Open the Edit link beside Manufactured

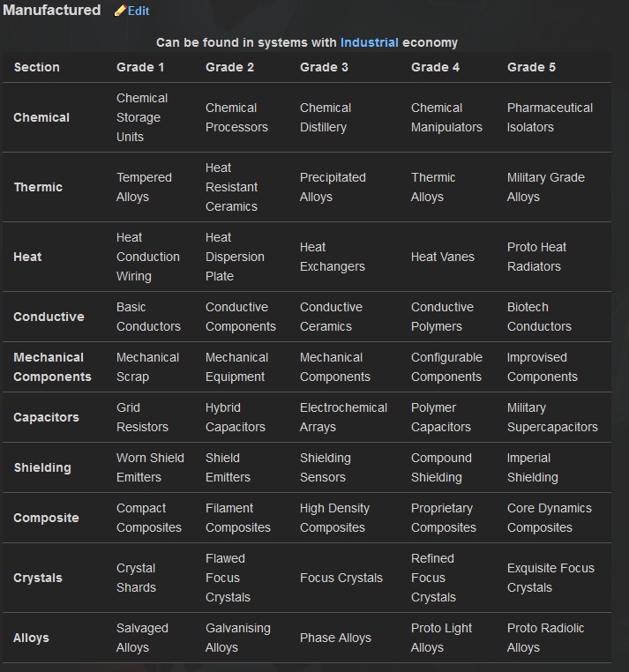(x=139, y=11)
